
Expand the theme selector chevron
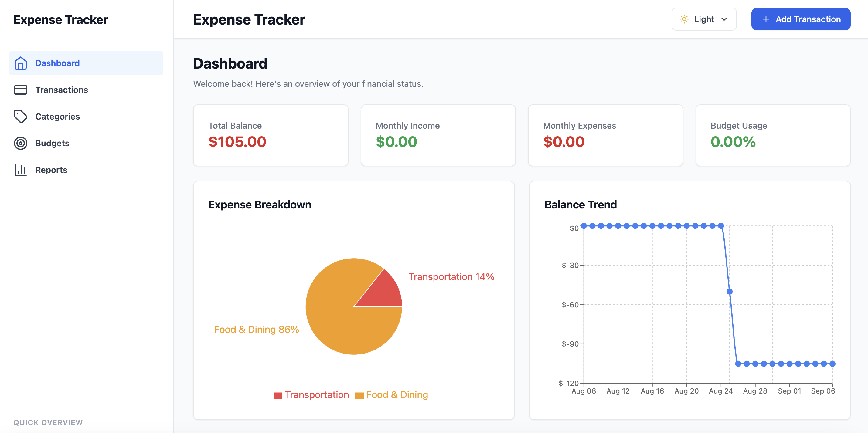click(x=725, y=19)
